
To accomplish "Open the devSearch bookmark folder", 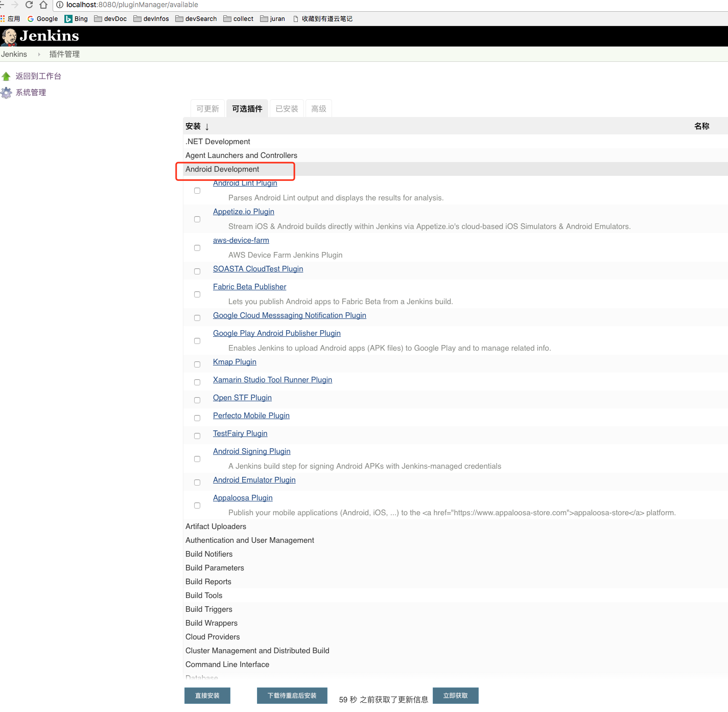I will [x=196, y=19].
